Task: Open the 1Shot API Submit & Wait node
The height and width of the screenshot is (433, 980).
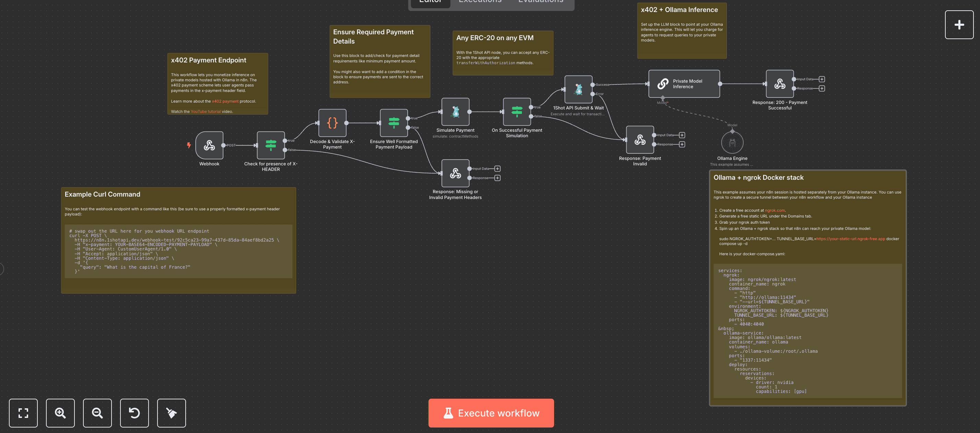Action: 578,90
